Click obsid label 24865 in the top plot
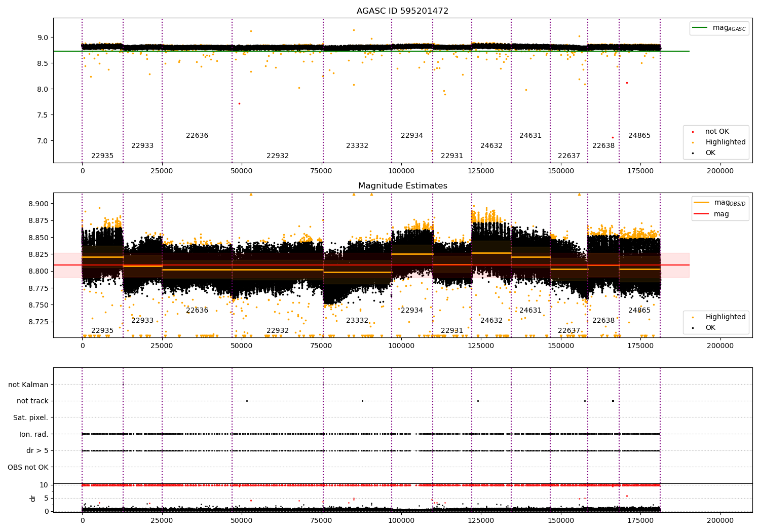 [x=639, y=136]
